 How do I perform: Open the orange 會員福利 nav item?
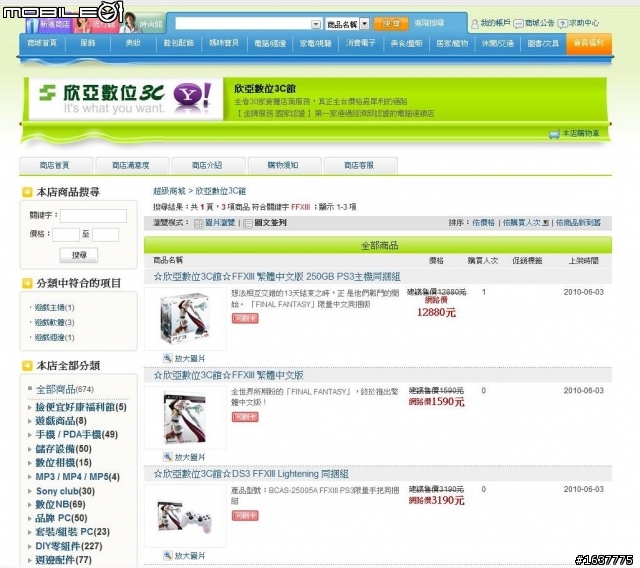click(x=589, y=43)
